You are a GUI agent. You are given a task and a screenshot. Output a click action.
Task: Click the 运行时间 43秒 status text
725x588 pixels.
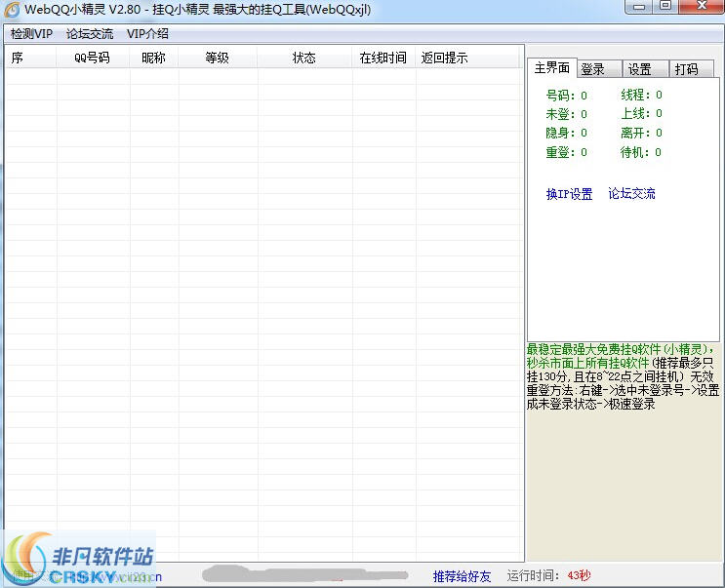point(548,575)
